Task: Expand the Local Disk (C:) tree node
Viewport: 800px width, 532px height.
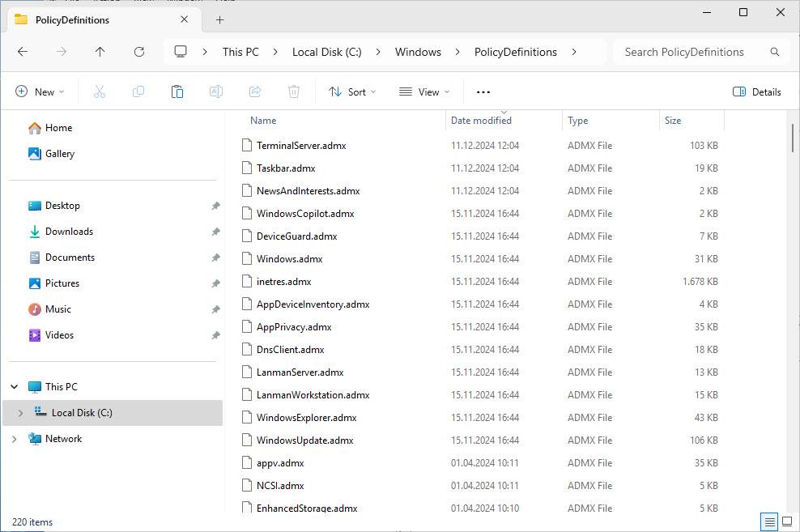Action: [x=20, y=413]
